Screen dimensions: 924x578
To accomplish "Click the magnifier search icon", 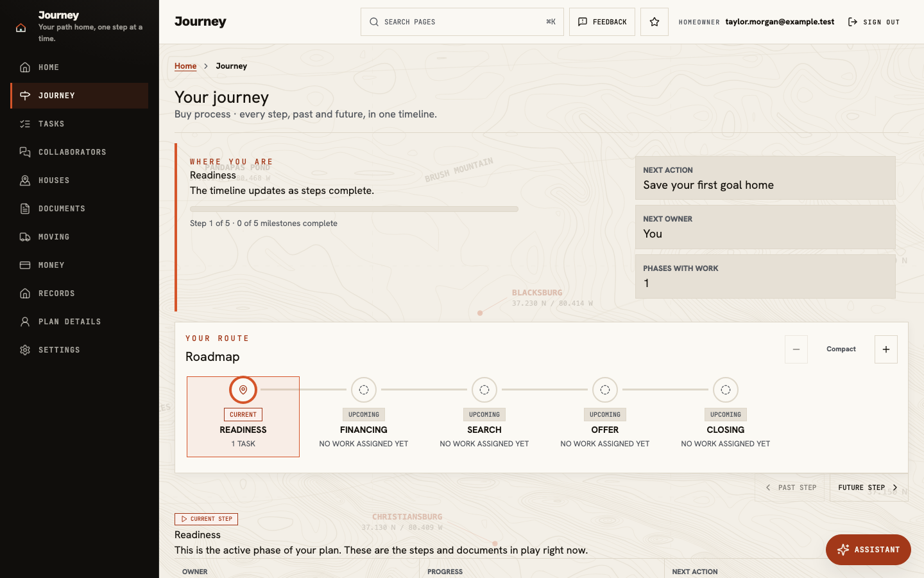I will click(x=374, y=22).
